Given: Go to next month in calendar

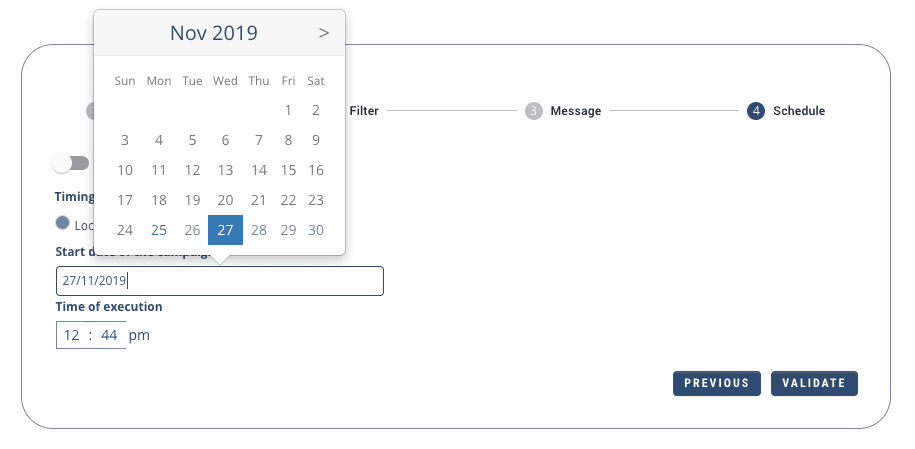Looking at the screenshot, I should coord(323,33).
